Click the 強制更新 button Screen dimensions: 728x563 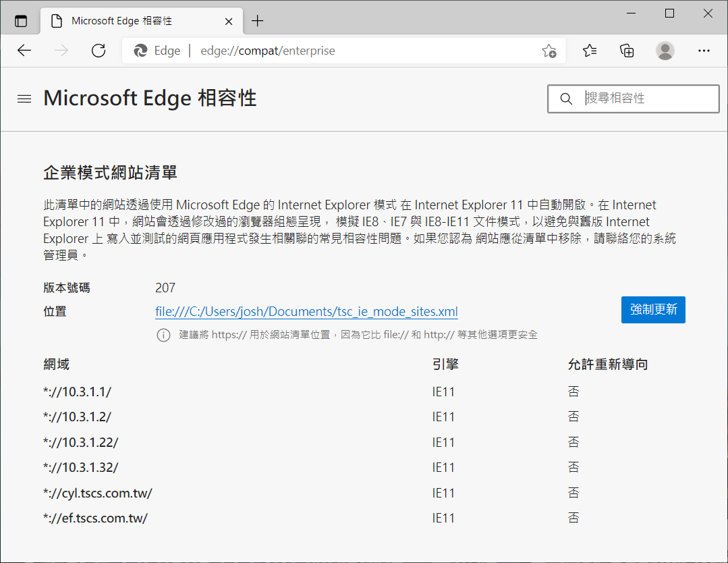click(652, 310)
